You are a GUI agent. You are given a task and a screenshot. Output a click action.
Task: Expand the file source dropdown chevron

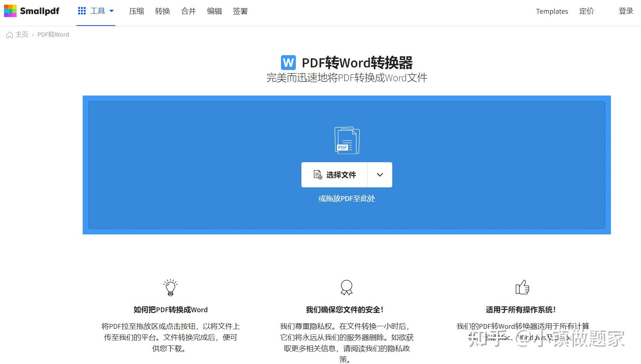tap(380, 175)
